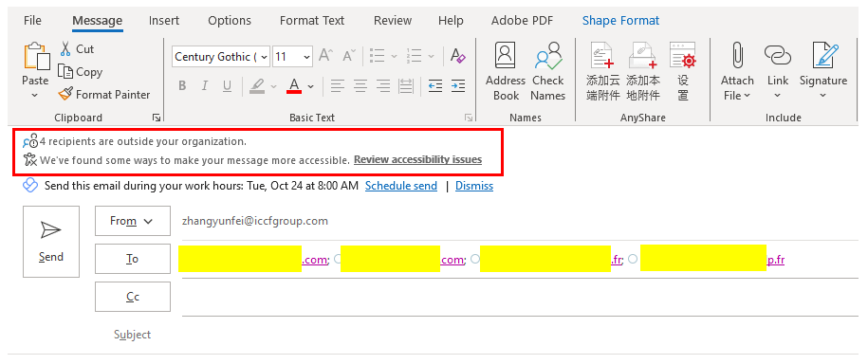Decrease the font size
868x364 pixels.
click(349, 55)
